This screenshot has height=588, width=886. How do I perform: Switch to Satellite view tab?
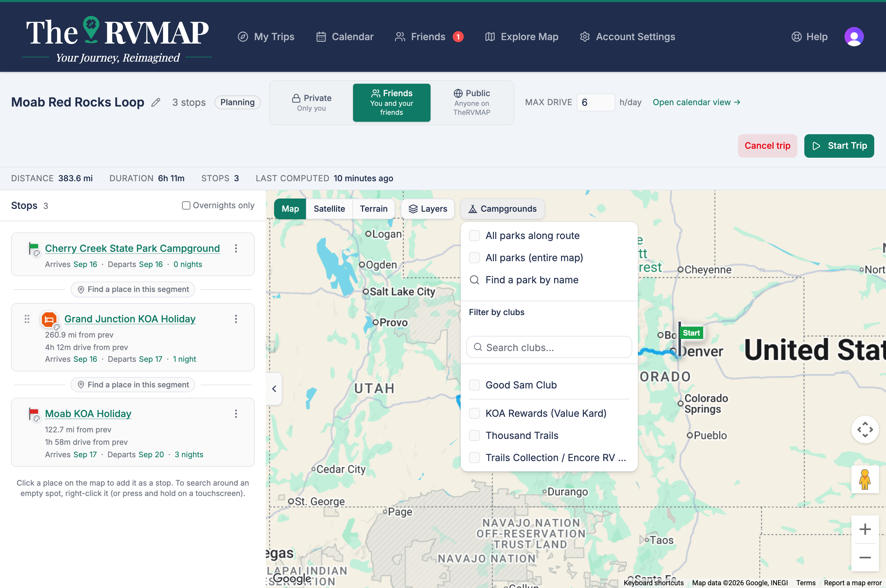pos(329,209)
